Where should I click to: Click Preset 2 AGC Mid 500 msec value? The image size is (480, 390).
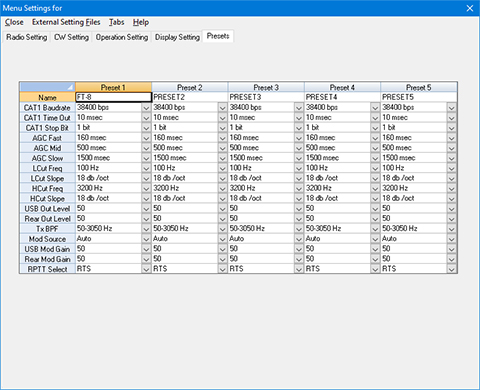168,148
